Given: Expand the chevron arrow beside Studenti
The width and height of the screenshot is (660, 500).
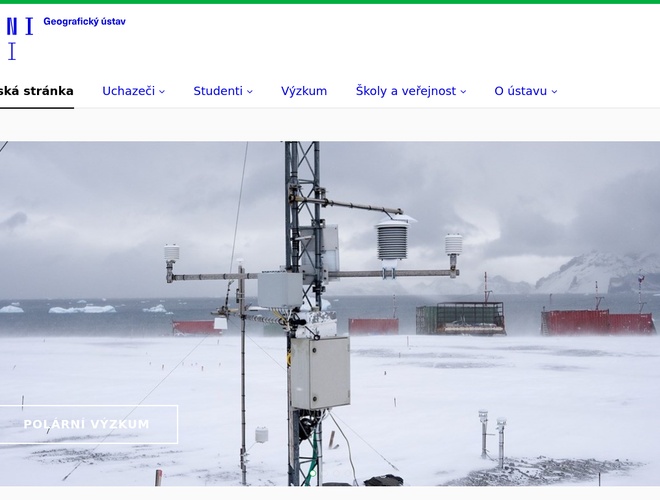Looking at the screenshot, I should tap(250, 92).
